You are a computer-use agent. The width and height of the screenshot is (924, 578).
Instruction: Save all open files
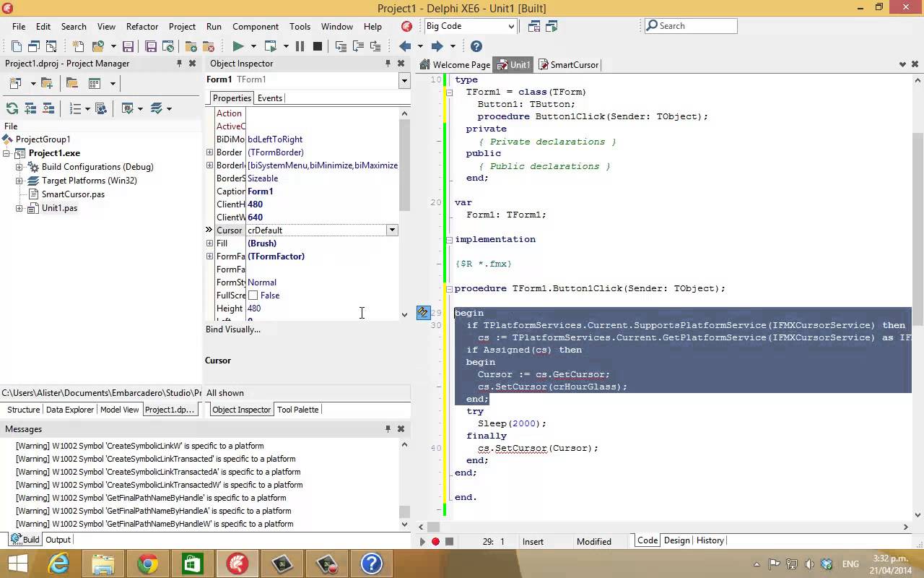coord(151,46)
